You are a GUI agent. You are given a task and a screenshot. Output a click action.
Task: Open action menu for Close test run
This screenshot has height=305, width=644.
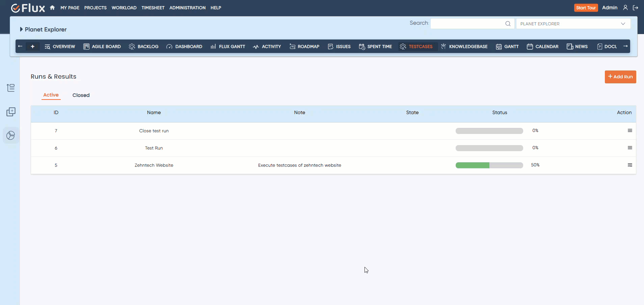629,131
